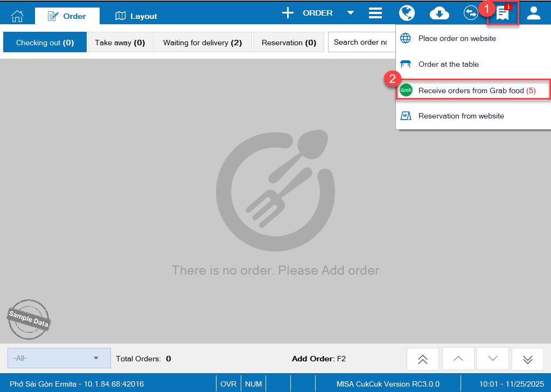Click the cloud download icon
This screenshot has height=392, width=551.
pyautogui.click(x=440, y=13)
